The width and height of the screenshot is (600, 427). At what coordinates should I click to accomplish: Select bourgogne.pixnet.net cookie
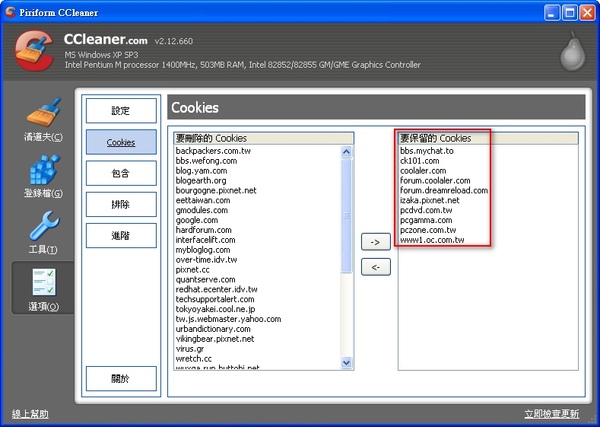[216, 191]
